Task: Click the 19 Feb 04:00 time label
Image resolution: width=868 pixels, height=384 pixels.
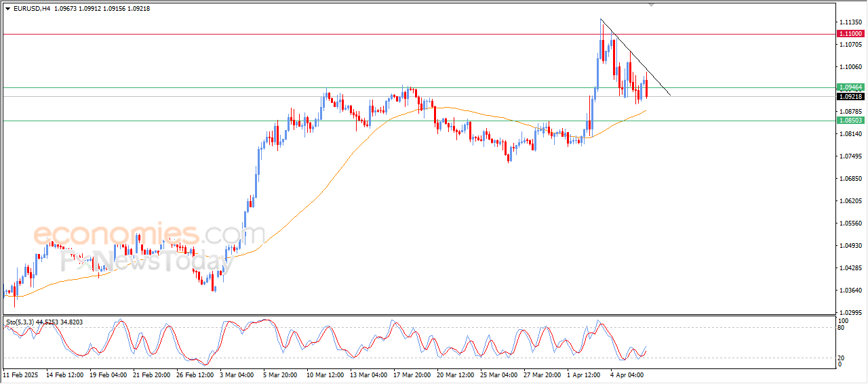Action: 108,374
